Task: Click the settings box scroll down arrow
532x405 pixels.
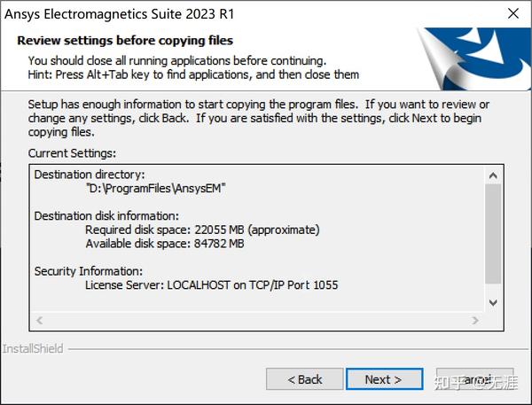Action: click(493, 302)
